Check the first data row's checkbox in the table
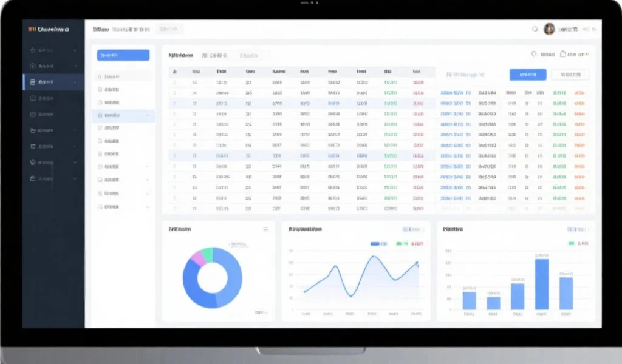 [x=174, y=82]
